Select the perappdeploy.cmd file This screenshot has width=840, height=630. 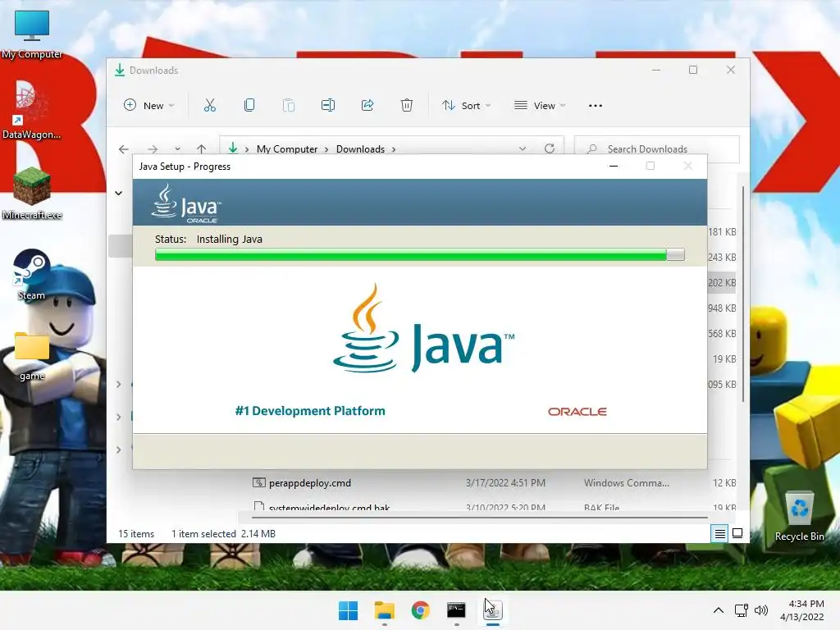point(309,482)
